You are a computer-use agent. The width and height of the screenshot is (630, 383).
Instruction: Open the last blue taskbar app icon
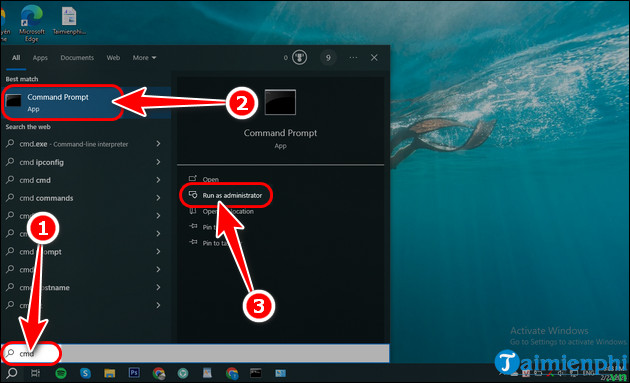[x=280, y=373]
